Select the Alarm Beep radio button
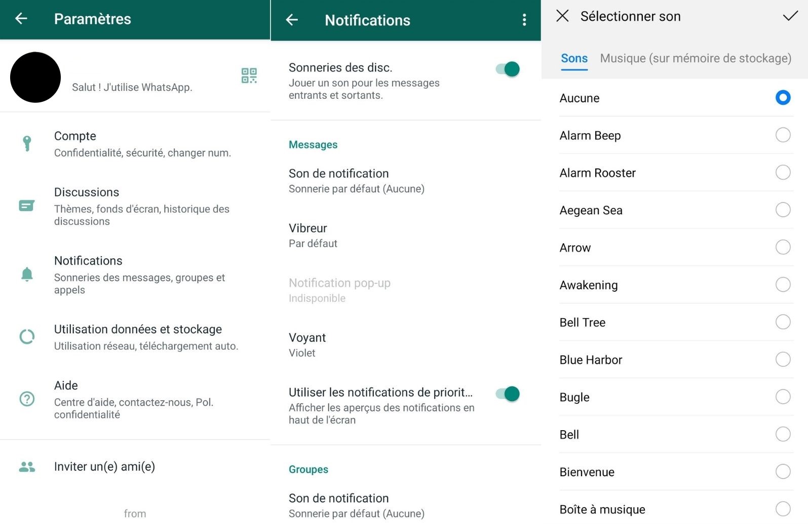This screenshot has width=808, height=532. tap(783, 135)
